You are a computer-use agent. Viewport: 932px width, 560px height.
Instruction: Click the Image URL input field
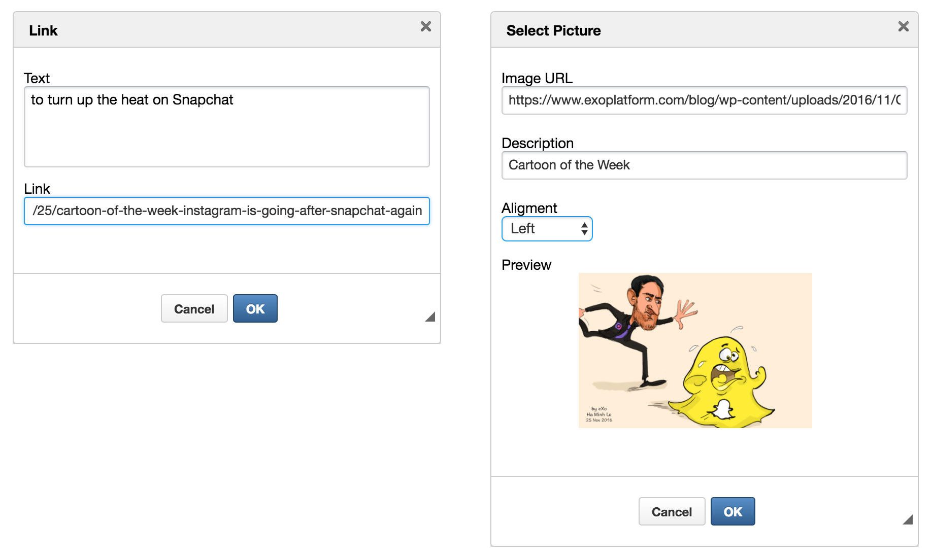click(x=704, y=100)
